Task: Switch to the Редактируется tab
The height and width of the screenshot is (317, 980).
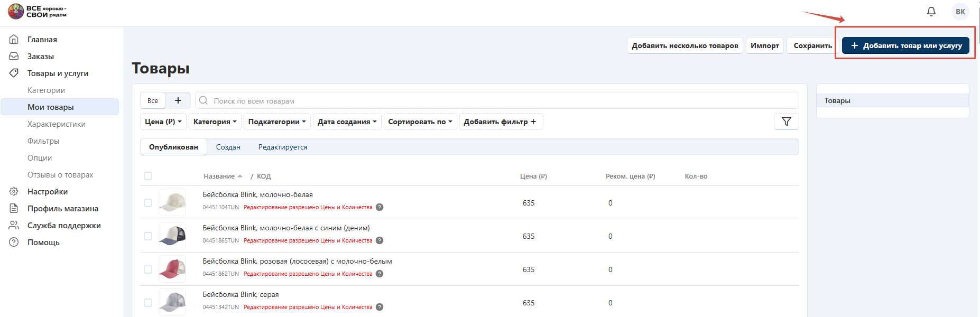Action: coord(282,147)
